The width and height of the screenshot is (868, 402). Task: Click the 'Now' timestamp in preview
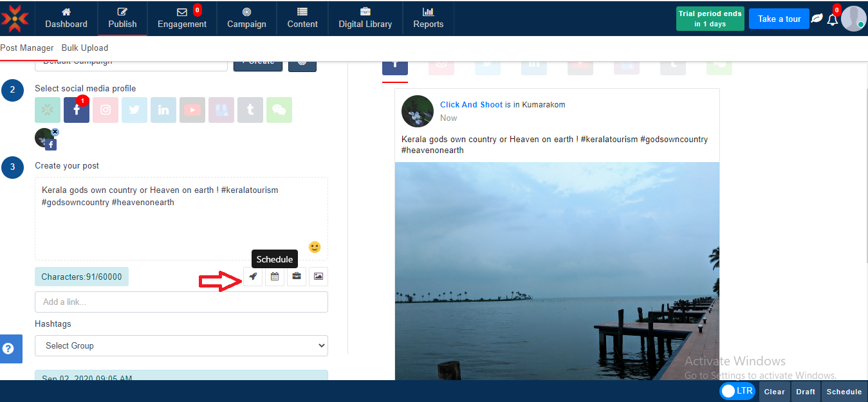(448, 118)
